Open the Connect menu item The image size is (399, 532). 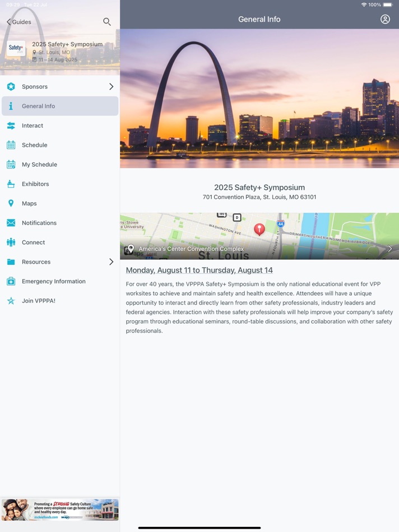point(60,242)
